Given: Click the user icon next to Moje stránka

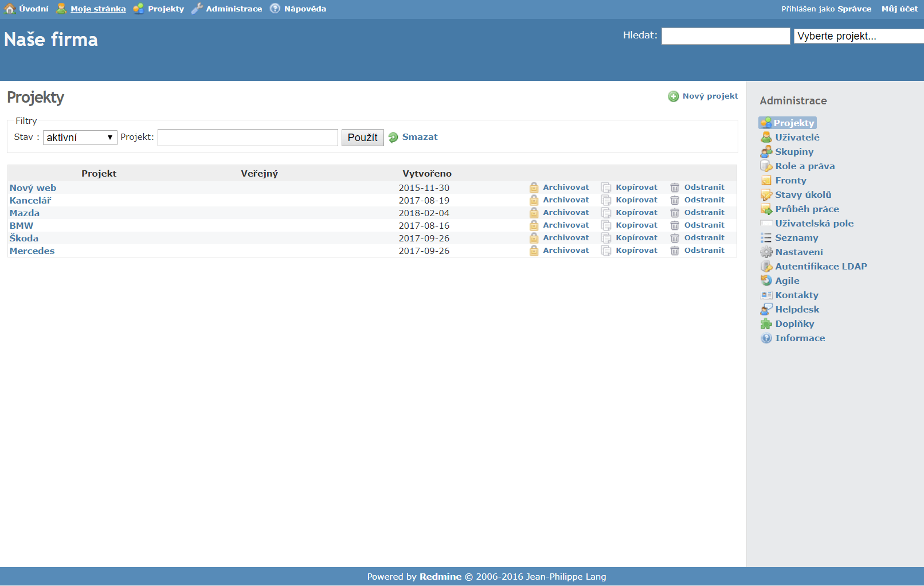Looking at the screenshot, I should (x=61, y=9).
